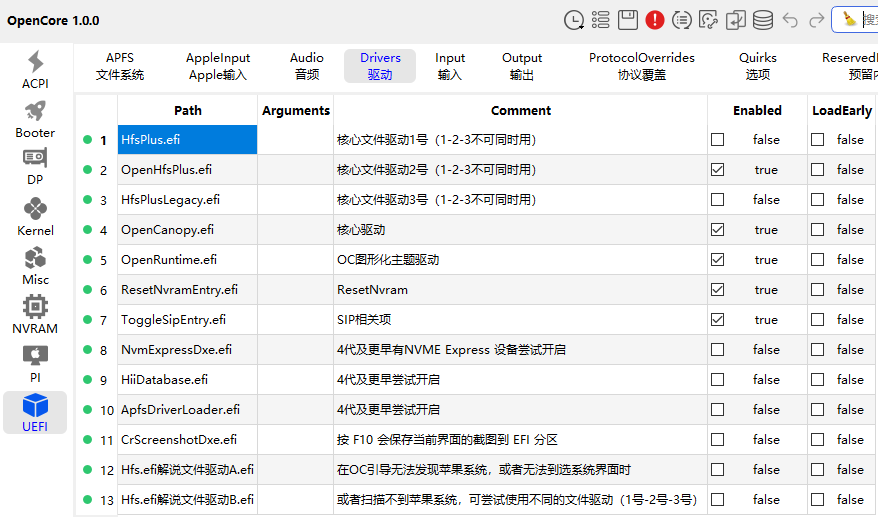
Task: Open the Booter rocket section
Action: point(35,119)
